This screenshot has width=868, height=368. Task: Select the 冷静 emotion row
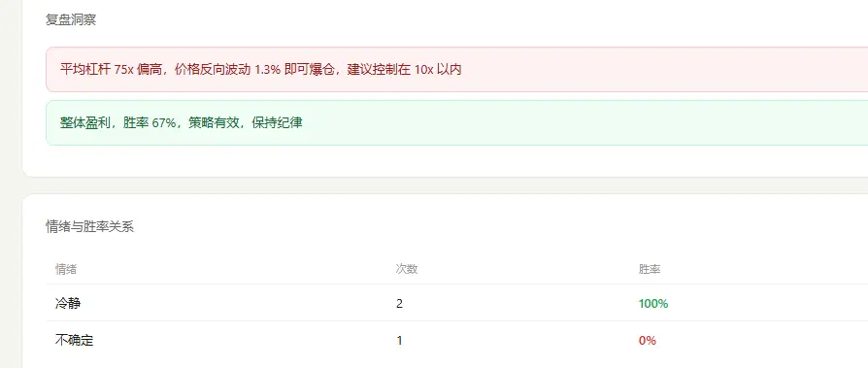click(456, 303)
